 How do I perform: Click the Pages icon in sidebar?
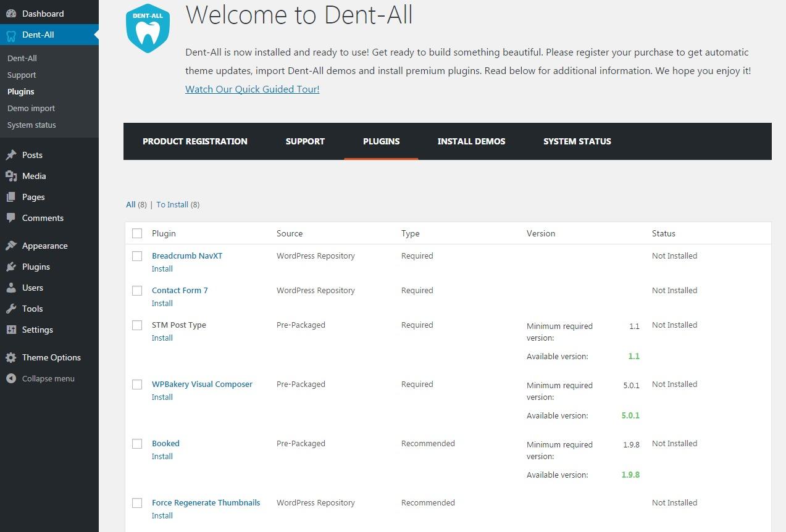click(11, 197)
